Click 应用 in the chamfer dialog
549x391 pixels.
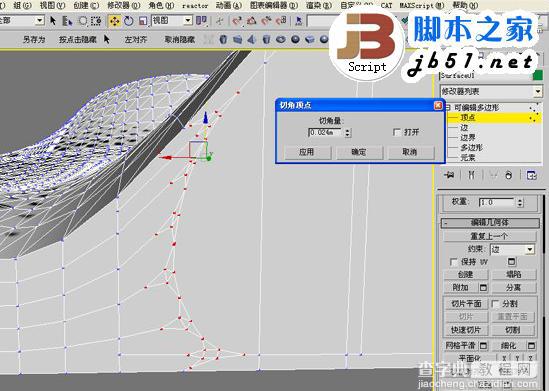pos(307,152)
